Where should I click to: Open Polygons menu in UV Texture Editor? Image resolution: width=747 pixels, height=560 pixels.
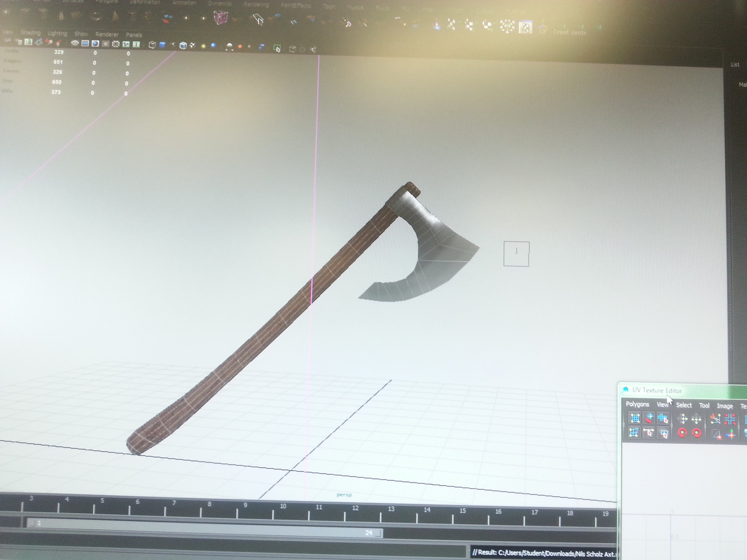(637, 404)
